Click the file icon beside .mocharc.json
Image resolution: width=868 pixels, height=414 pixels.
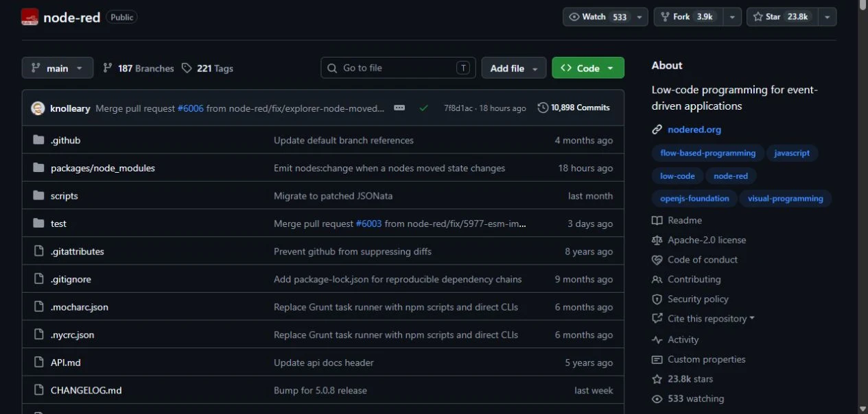click(x=38, y=307)
